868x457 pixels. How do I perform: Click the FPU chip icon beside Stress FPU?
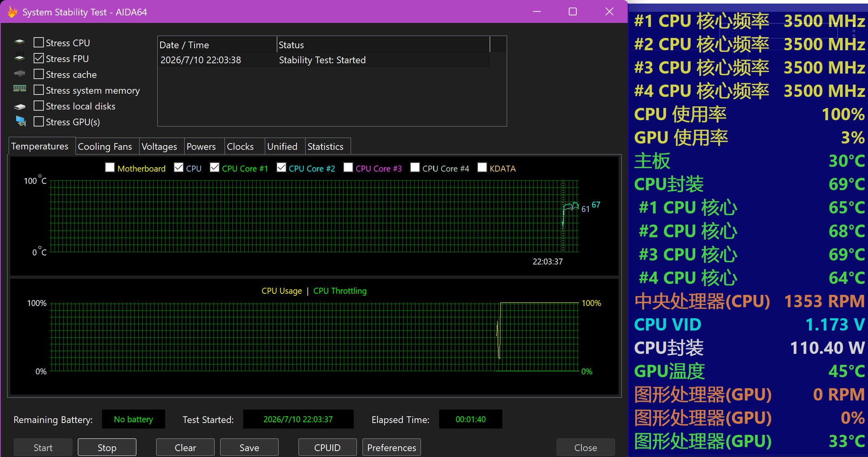coord(19,57)
